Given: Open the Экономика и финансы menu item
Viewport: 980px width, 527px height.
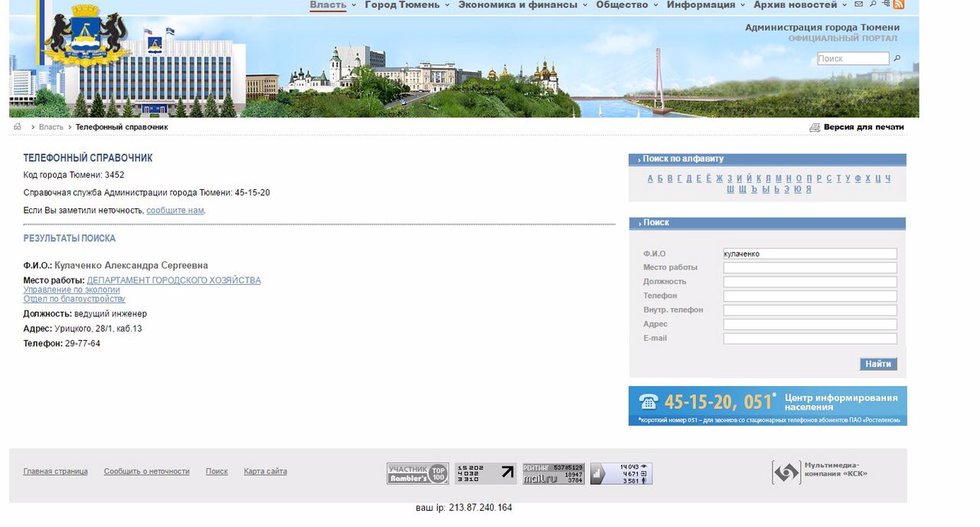Looking at the screenshot, I should (518, 5).
